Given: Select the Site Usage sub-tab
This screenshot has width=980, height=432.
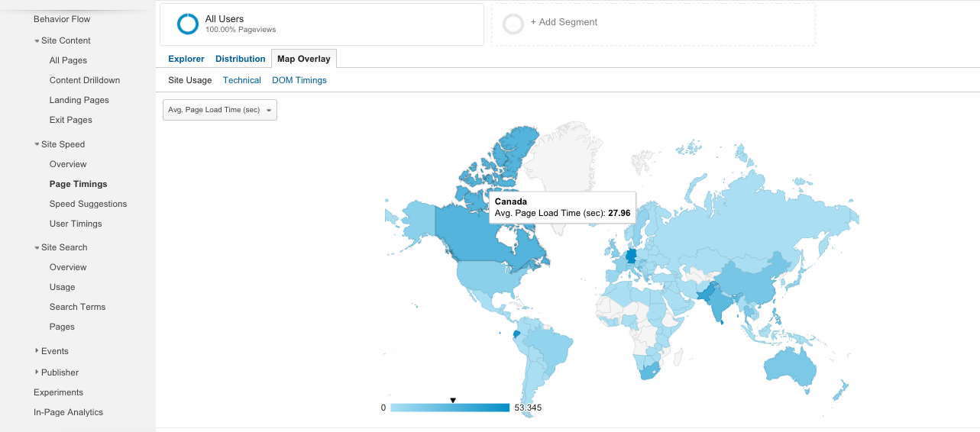Looking at the screenshot, I should click(190, 80).
